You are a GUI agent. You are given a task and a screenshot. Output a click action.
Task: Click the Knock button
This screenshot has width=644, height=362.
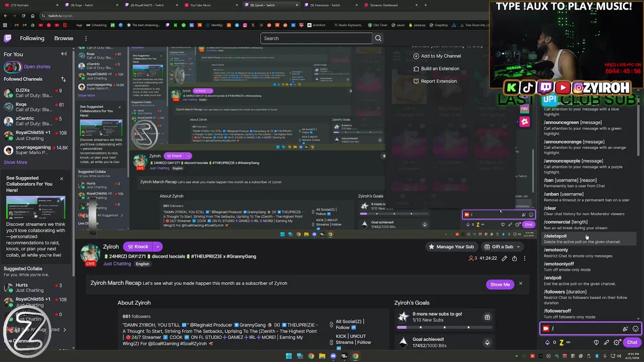tap(138, 247)
